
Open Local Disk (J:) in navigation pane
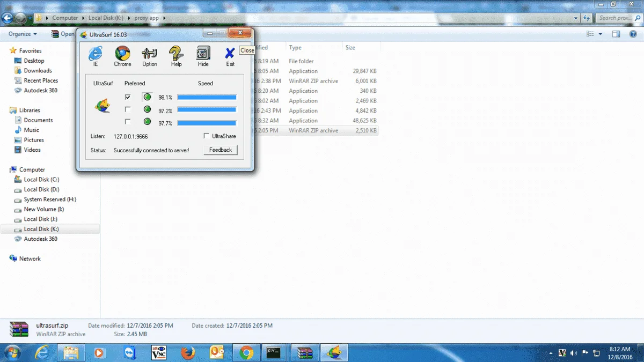coord(41,219)
